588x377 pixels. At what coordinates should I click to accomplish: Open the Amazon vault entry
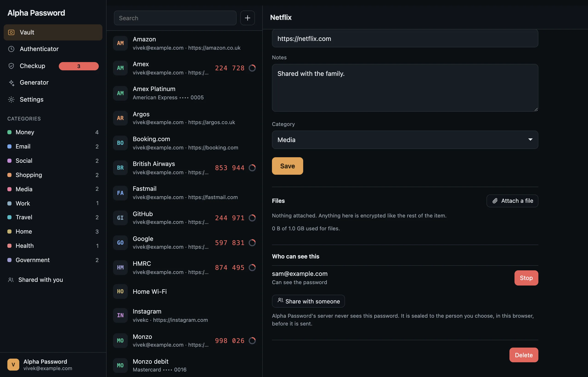184,43
